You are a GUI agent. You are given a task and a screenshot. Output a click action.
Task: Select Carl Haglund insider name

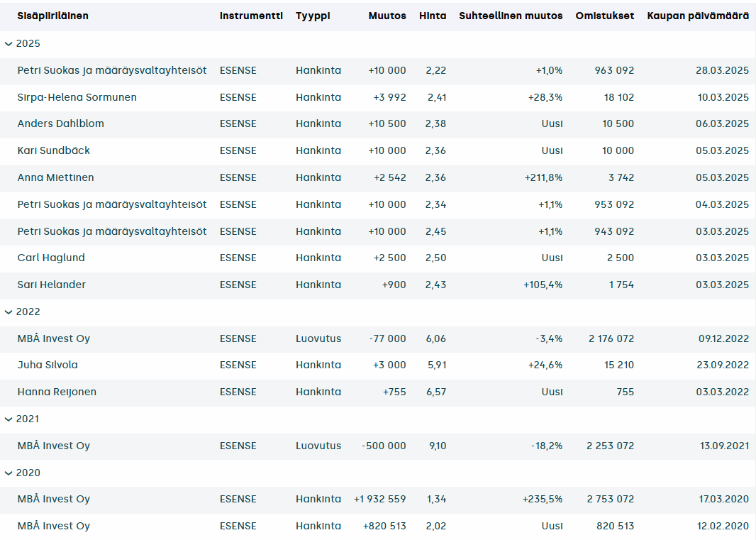(51, 258)
